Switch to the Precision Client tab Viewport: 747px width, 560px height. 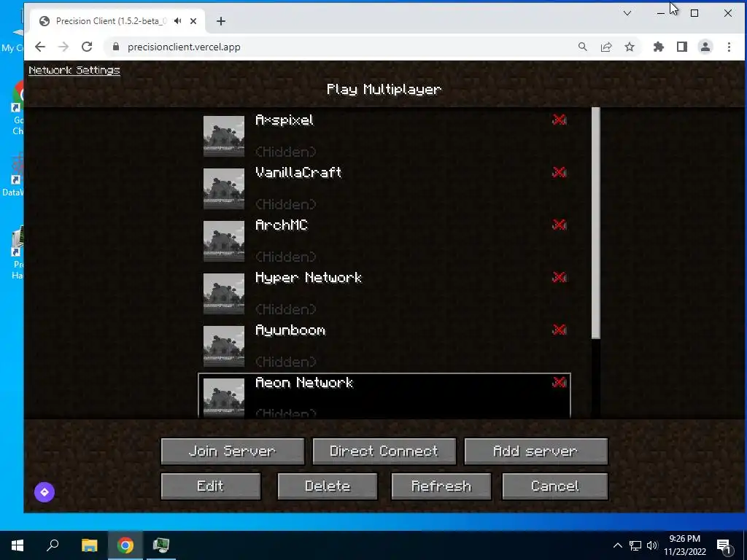tap(112, 21)
